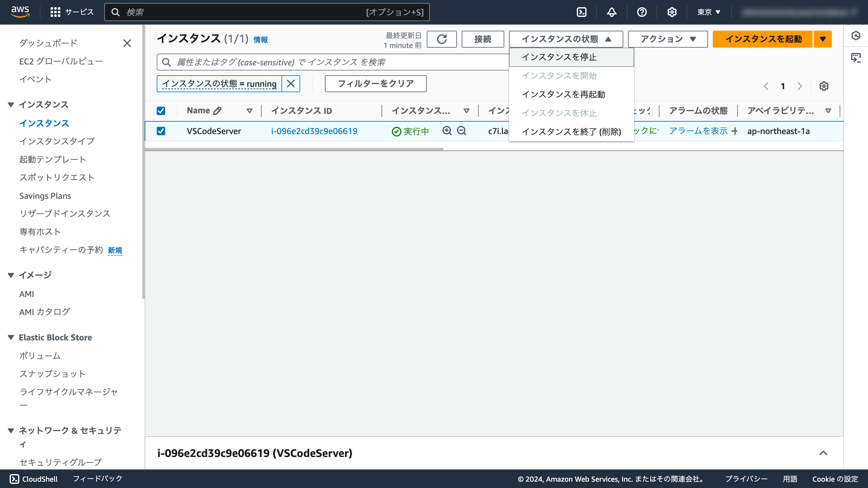Toggle the select-all header checkbox

pos(161,111)
